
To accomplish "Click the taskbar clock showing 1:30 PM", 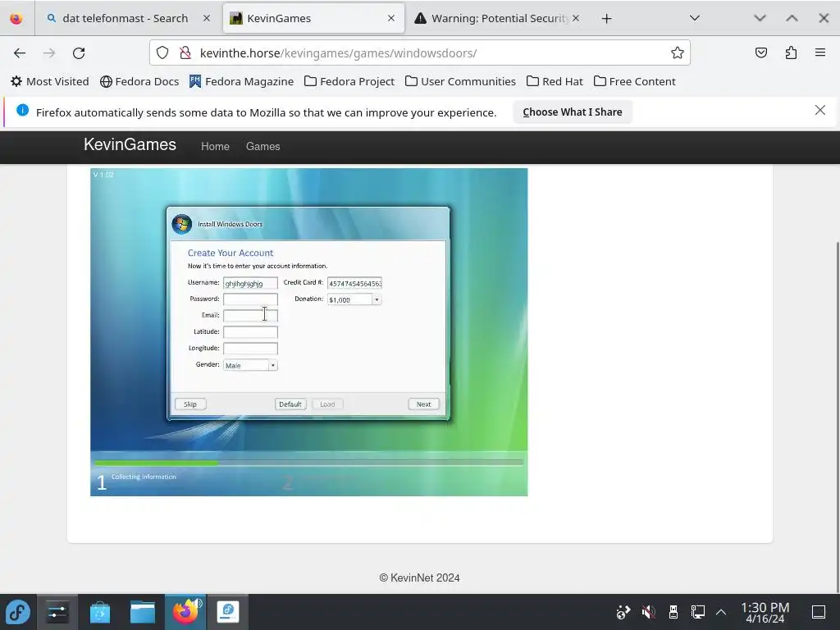I will [765, 612].
